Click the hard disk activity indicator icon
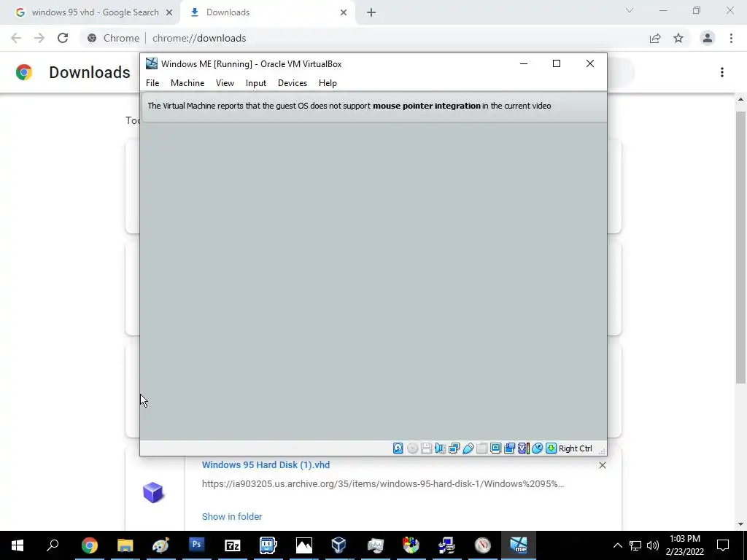Screen dimensions: 747x560 [x=398, y=448]
